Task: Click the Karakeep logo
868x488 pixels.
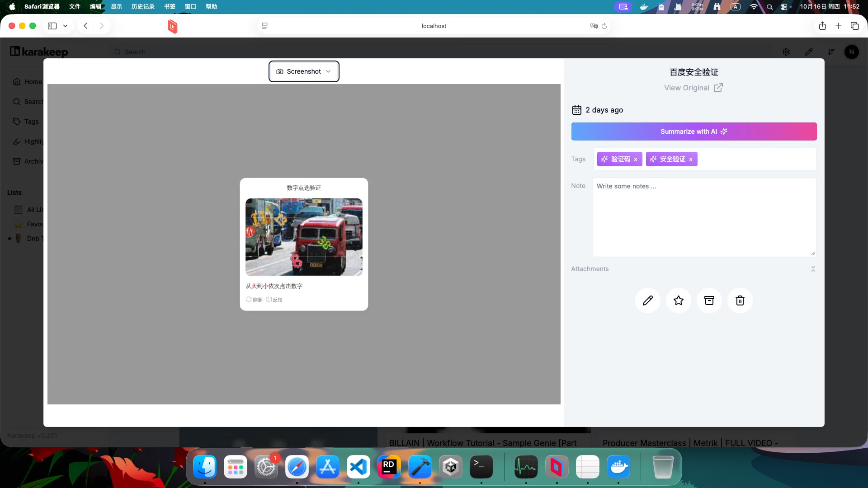Action: [39, 52]
